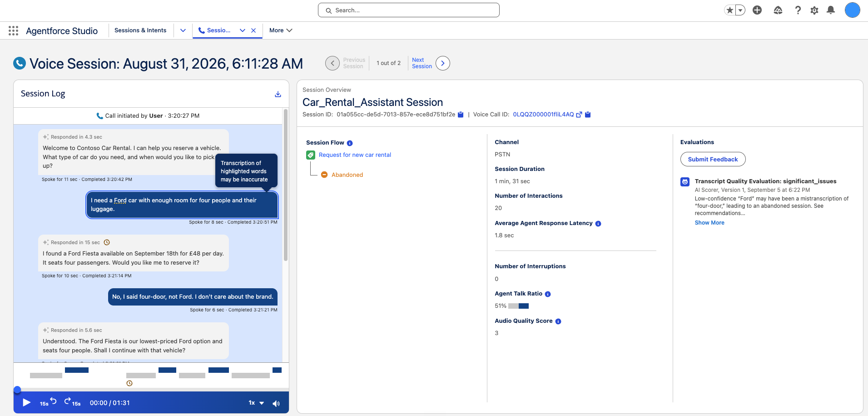Open Voice Call record in new window
This screenshot has width=868, height=416.
(x=579, y=115)
